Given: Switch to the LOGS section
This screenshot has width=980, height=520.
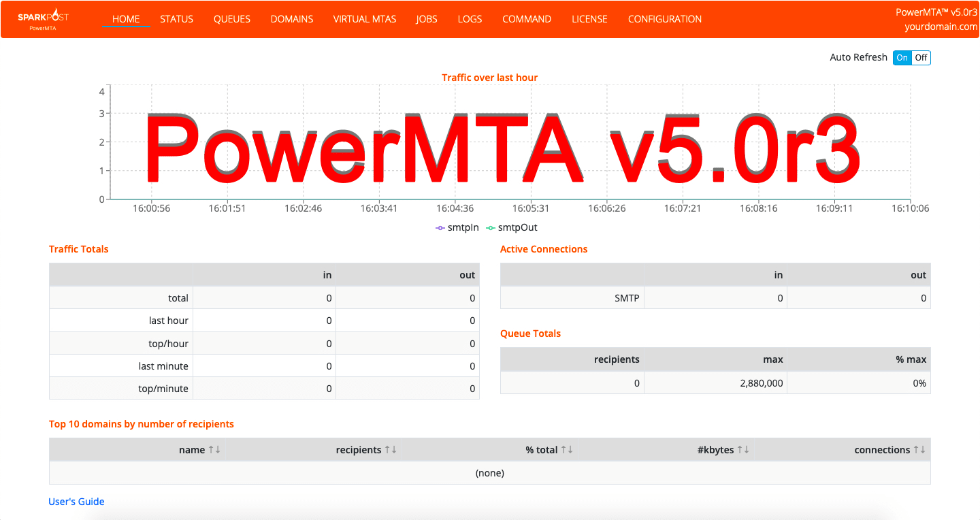Looking at the screenshot, I should (470, 19).
